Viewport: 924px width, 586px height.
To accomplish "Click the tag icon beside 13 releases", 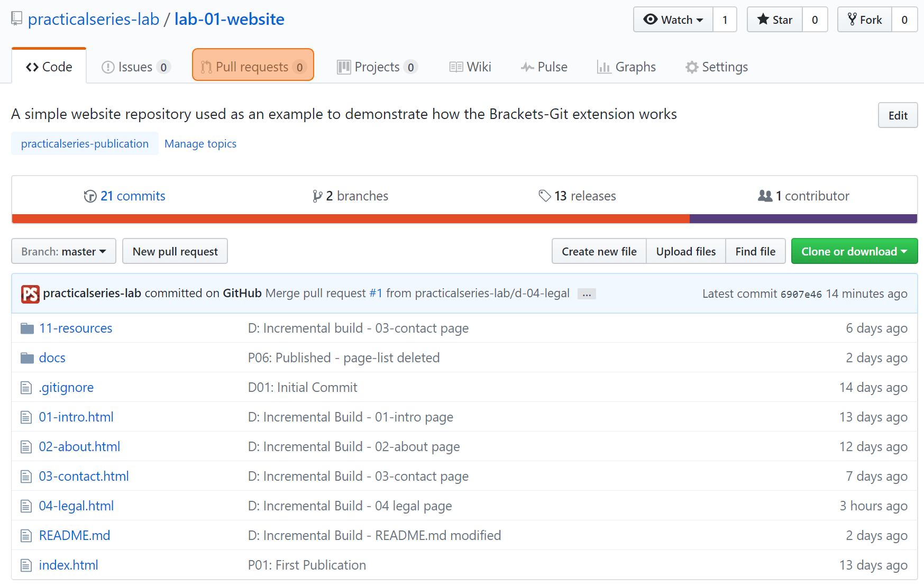I will (545, 196).
